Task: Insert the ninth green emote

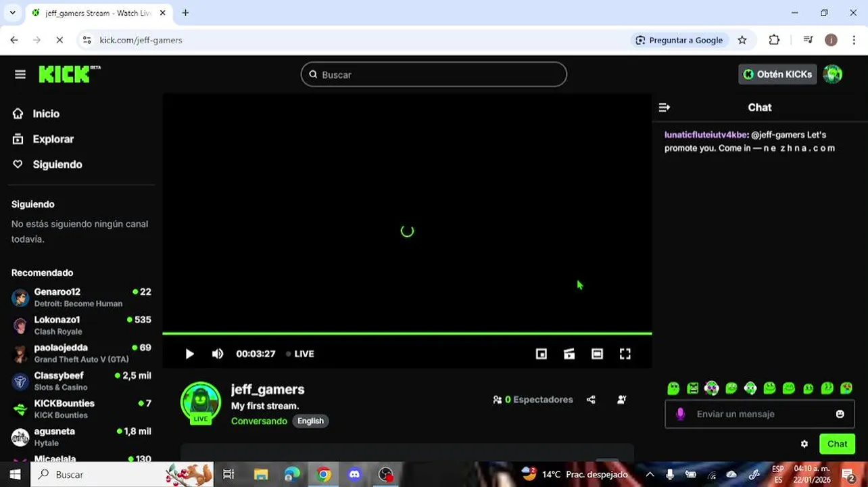Action: coord(827,388)
